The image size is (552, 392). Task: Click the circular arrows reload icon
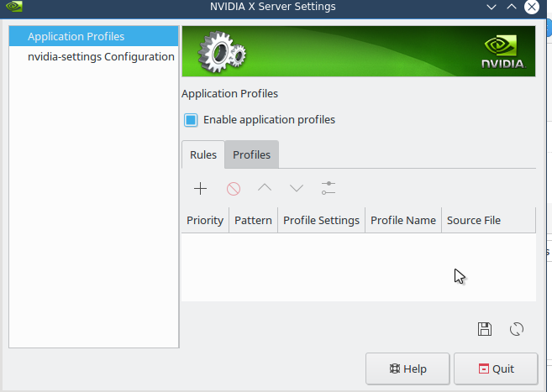coord(517,329)
